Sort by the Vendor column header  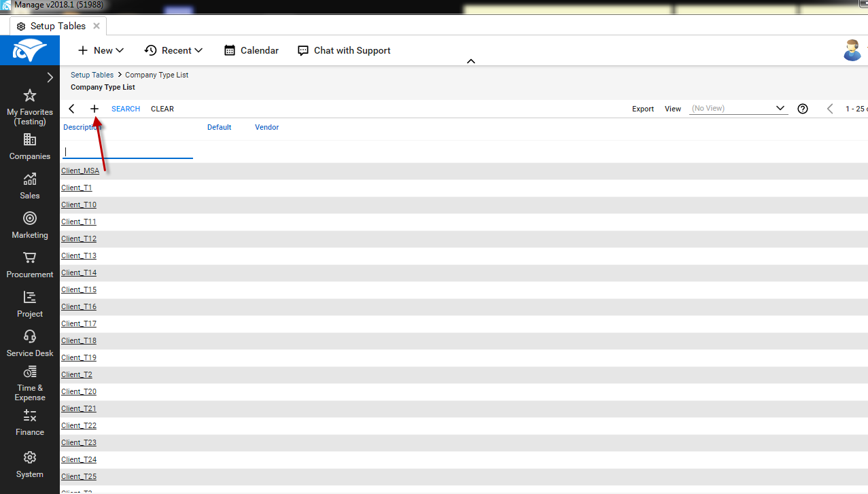pos(267,127)
